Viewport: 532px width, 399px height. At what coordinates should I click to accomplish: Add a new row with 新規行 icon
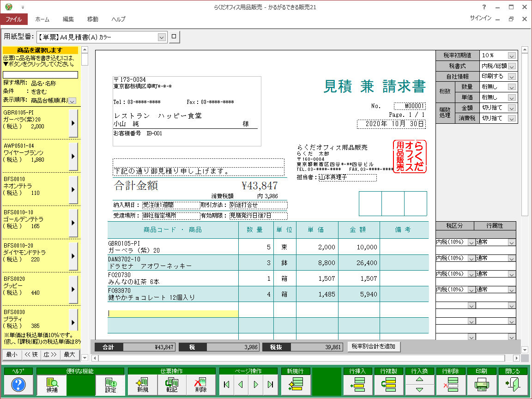tap(296, 385)
